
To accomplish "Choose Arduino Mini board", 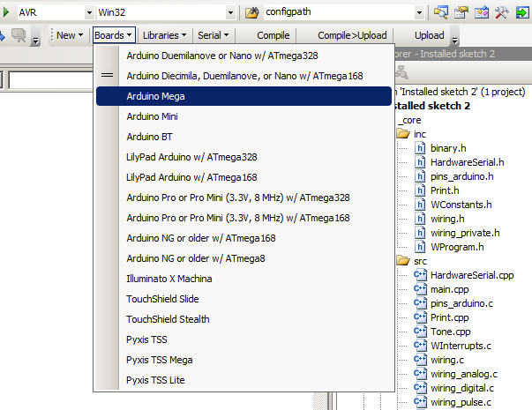I will pyautogui.click(x=244, y=116).
